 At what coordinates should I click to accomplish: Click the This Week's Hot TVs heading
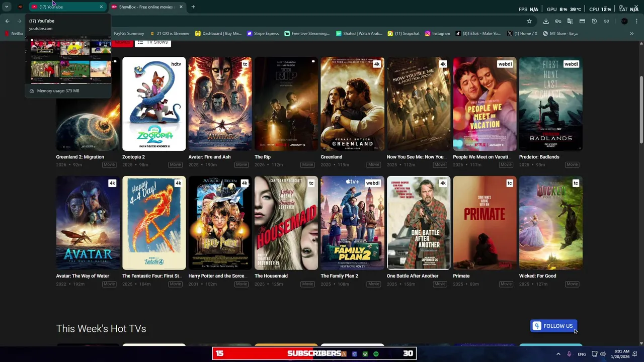click(101, 329)
